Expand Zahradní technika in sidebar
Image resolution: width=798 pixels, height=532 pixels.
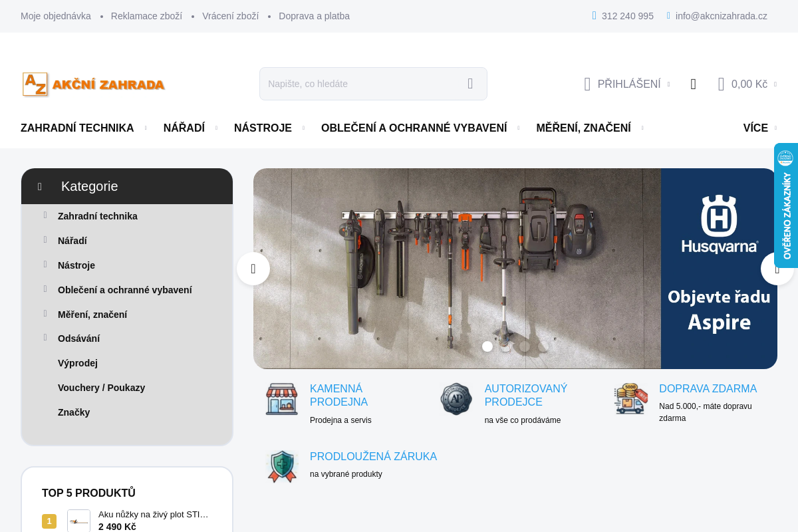[x=45, y=215]
